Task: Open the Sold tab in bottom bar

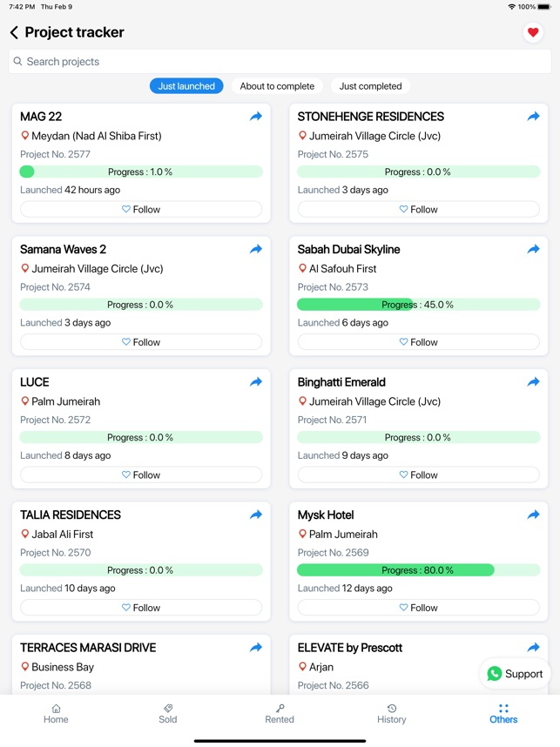Action: 168,714
